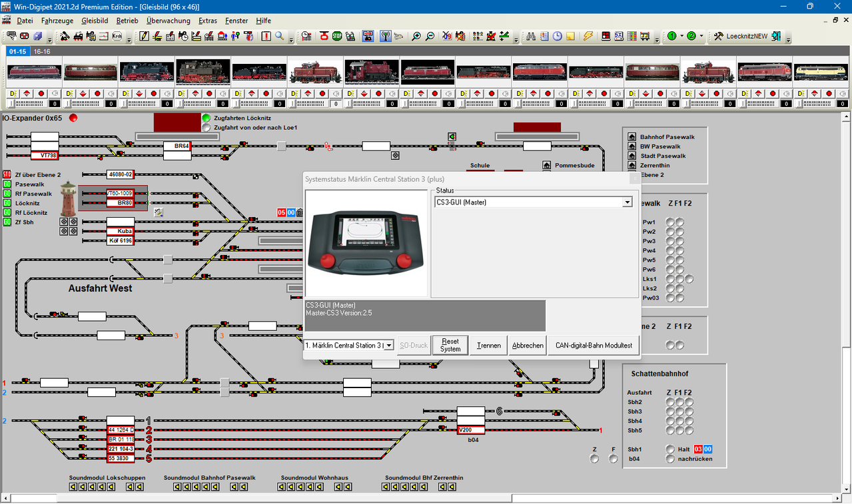Toggle the Sbh1 Halt round button
This screenshot has width=852, height=504.
click(x=670, y=449)
